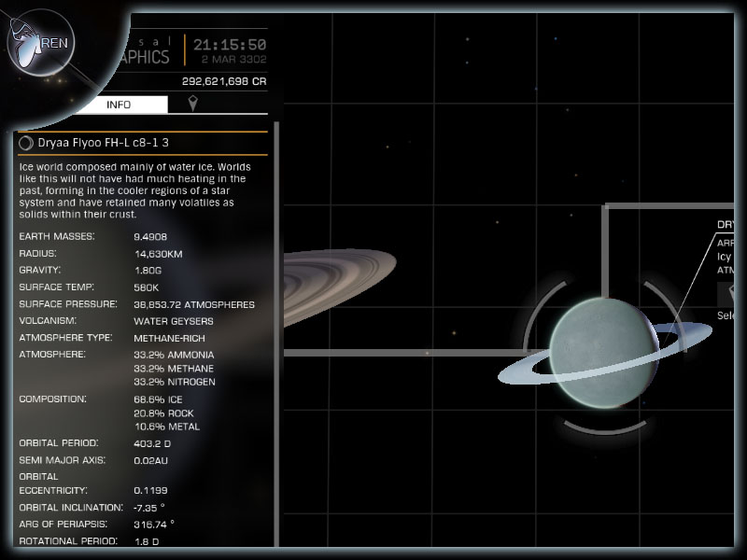Select the icy planet with blue rings
The width and height of the screenshot is (747, 560).
[x=604, y=353]
